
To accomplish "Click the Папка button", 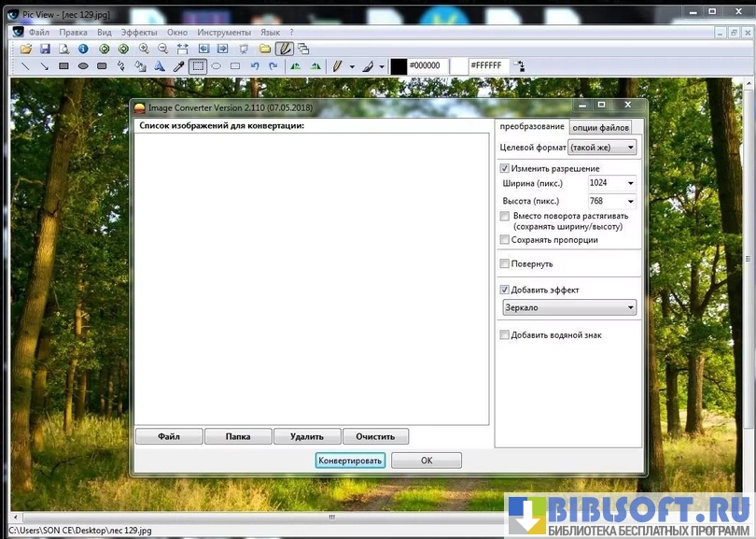I will (x=238, y=436).
